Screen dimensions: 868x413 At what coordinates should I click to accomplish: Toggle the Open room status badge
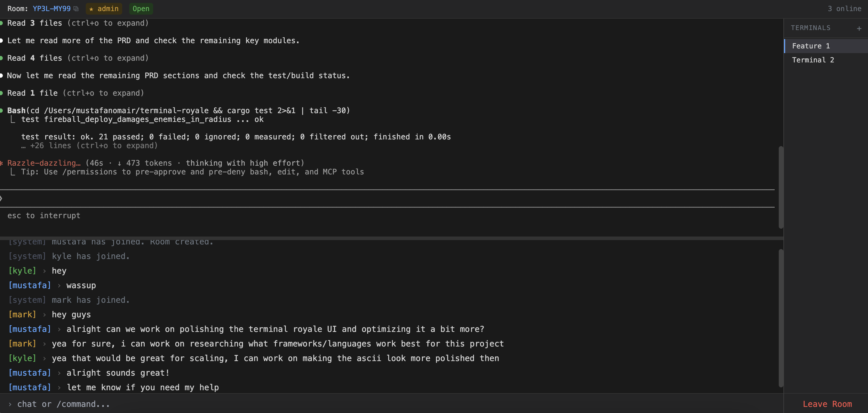click(141, 9)
